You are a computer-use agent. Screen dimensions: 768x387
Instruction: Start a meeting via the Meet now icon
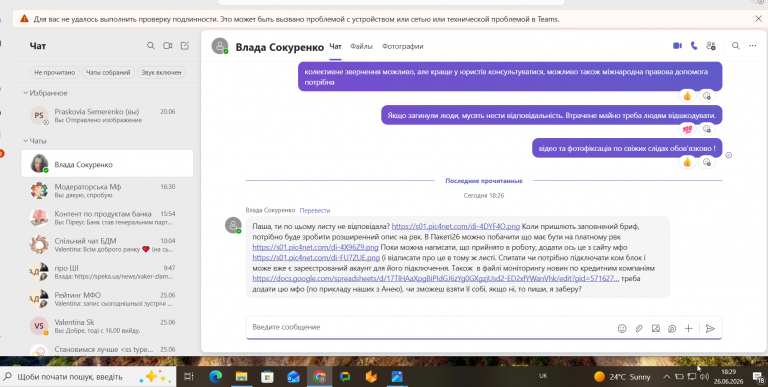pos(168,46)
